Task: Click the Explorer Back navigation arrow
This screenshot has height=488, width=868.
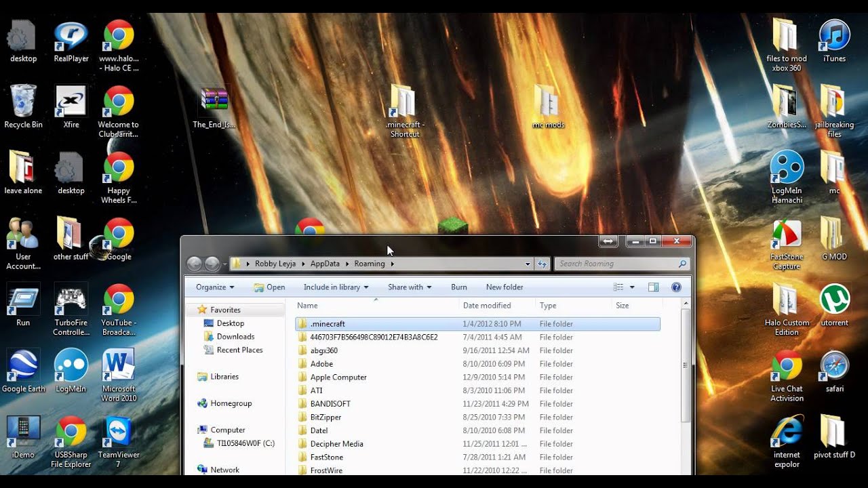Action: click(x=194, y=264)
